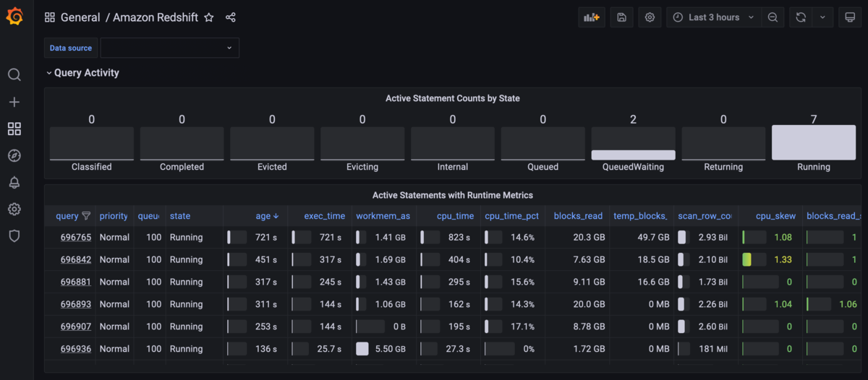Viewport: 868px width, 380px height.
Task: Sort by the workmem column header
Action: [x=383, y=216]
